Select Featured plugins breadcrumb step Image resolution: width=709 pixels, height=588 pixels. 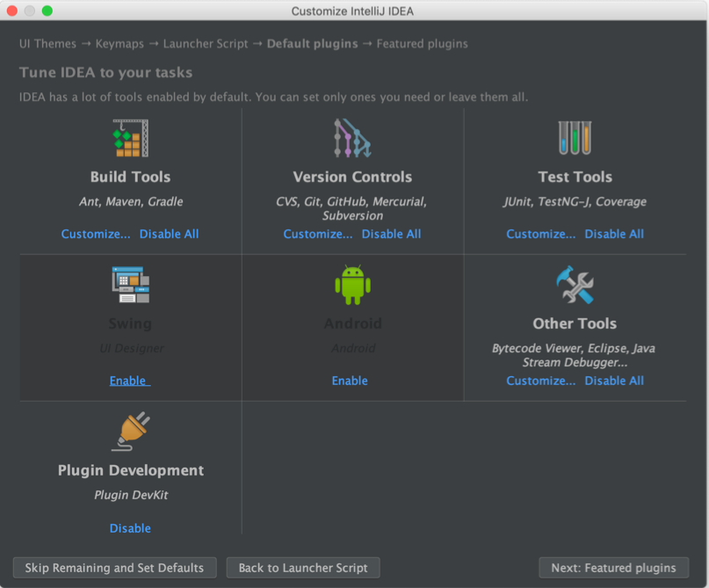click(x=423, y=44)
